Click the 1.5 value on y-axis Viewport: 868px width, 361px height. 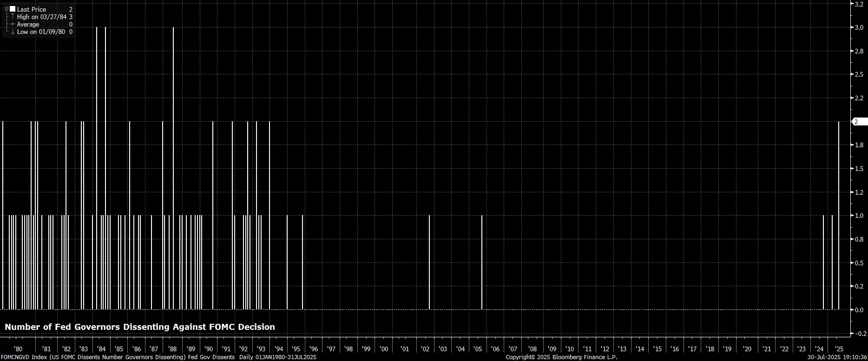click(x=859, y=169)
